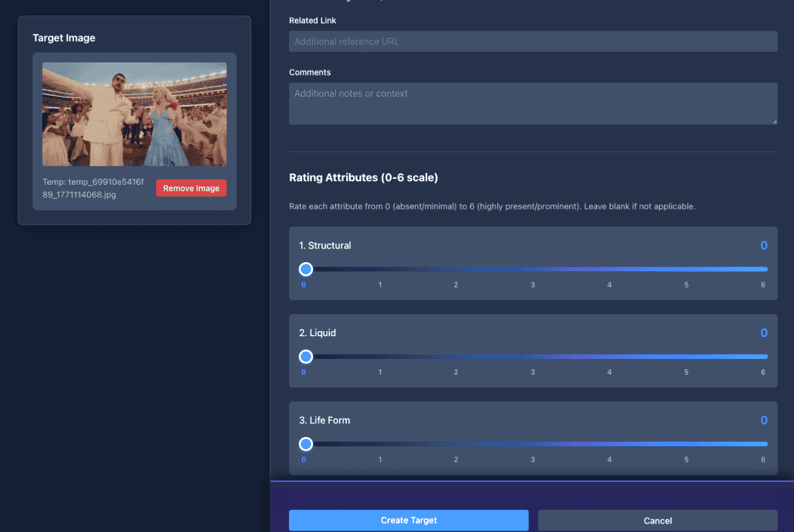Image resolution: width=794 pixels, height=532 pixels.
Task: Cancel the target creation form
Action: pos(657,520)
